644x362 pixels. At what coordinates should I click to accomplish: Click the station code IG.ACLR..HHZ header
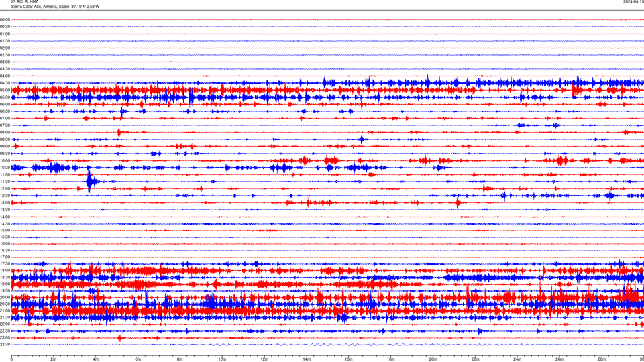[x=25, y=1]
